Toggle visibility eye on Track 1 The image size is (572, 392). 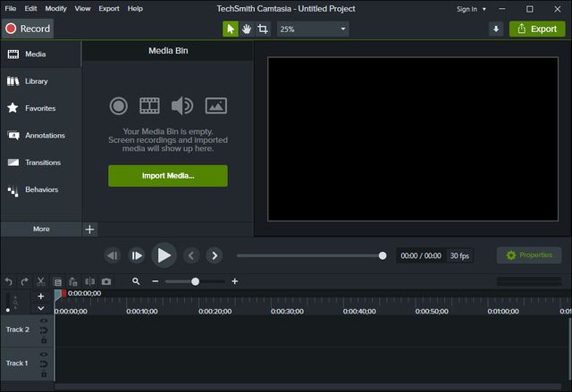pyautogui.click(x=43, y=355)
